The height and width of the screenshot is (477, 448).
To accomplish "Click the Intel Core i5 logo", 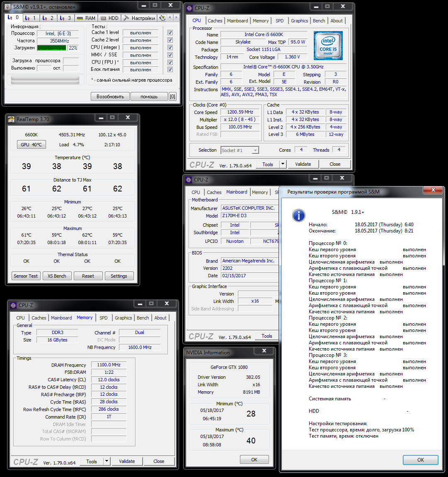I will (x=328, y=45).
